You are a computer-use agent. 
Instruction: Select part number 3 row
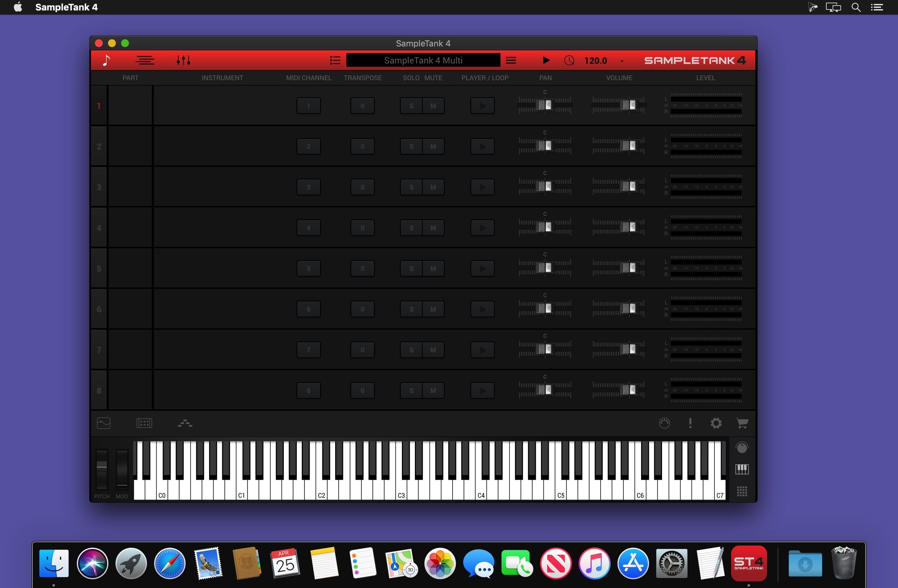click(99, 187)
